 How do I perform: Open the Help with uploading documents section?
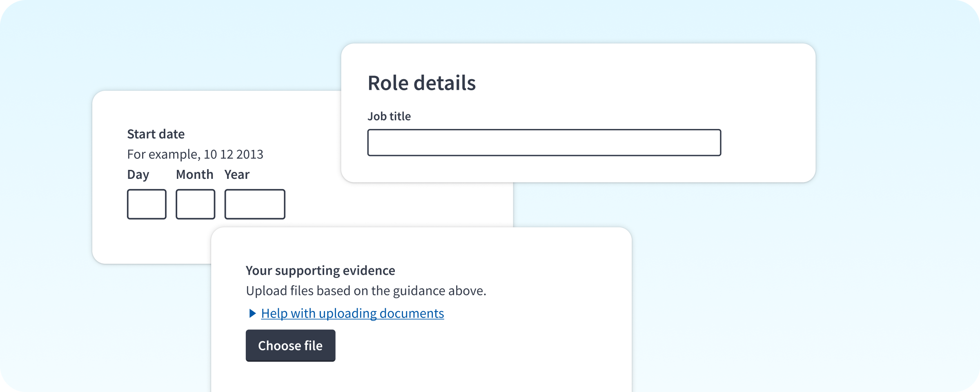pyautogui.click(x=352, y=314)
